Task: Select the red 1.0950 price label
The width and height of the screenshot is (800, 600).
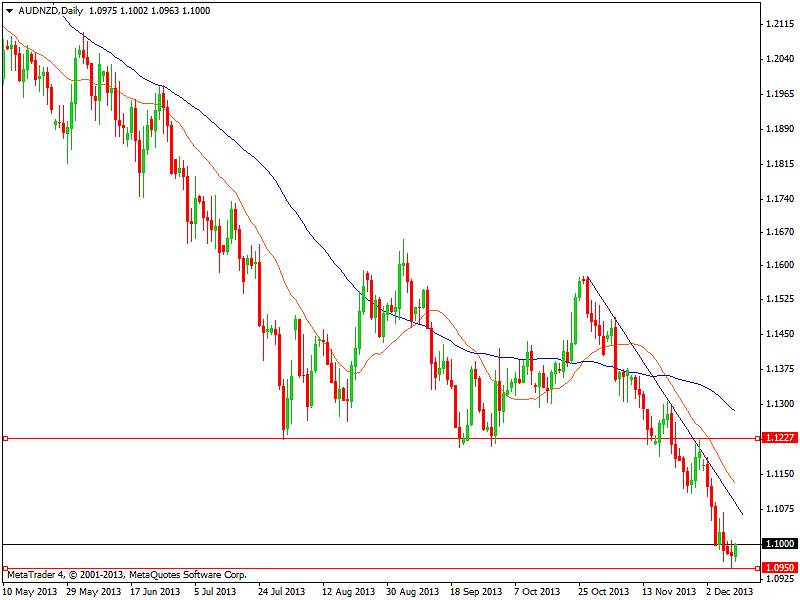Action: coord(779,568)
